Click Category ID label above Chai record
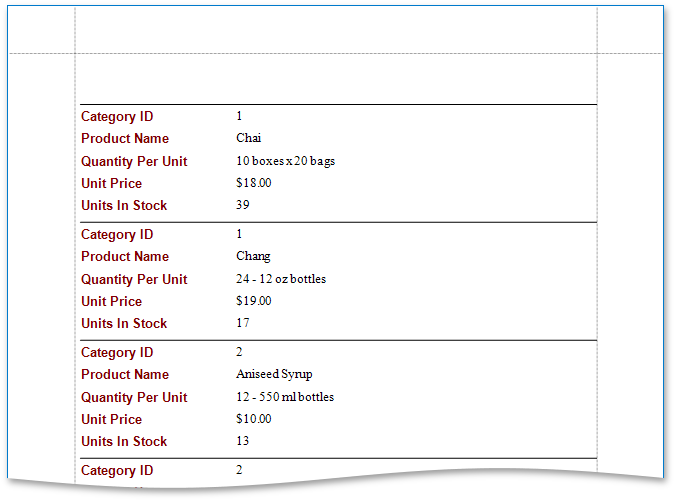 [x=117, y=117]
